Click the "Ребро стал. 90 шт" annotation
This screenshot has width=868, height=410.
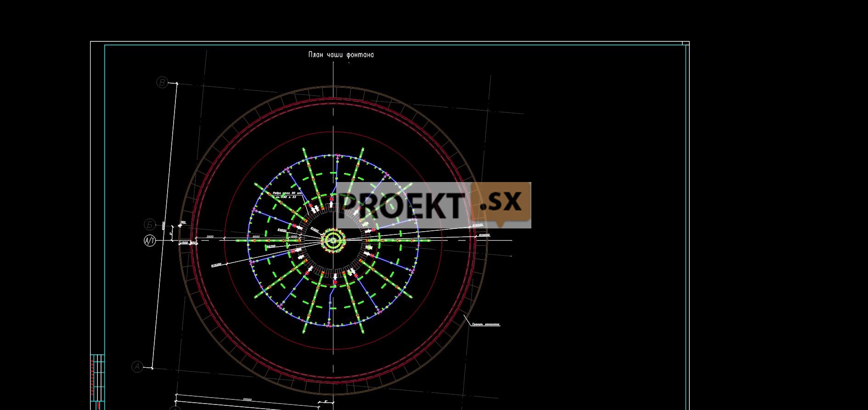coord(287,193)
